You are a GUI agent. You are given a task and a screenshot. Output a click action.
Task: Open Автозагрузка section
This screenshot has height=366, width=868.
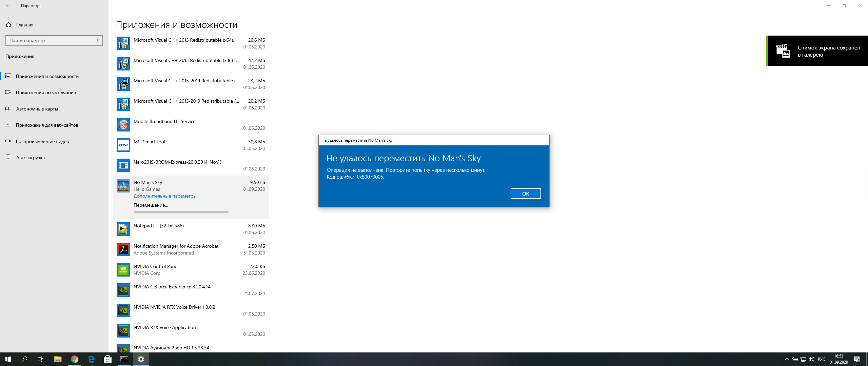[54, 158]
